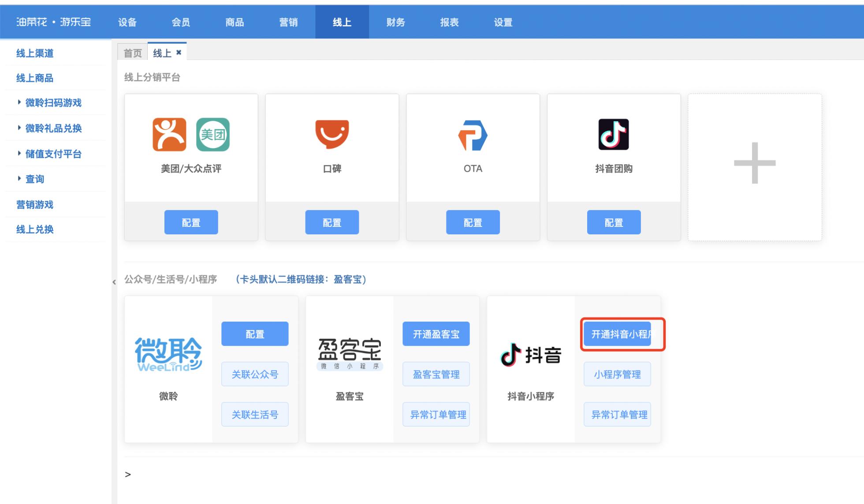
Task: Click the OTA platform logo
Action: (473, 135)
